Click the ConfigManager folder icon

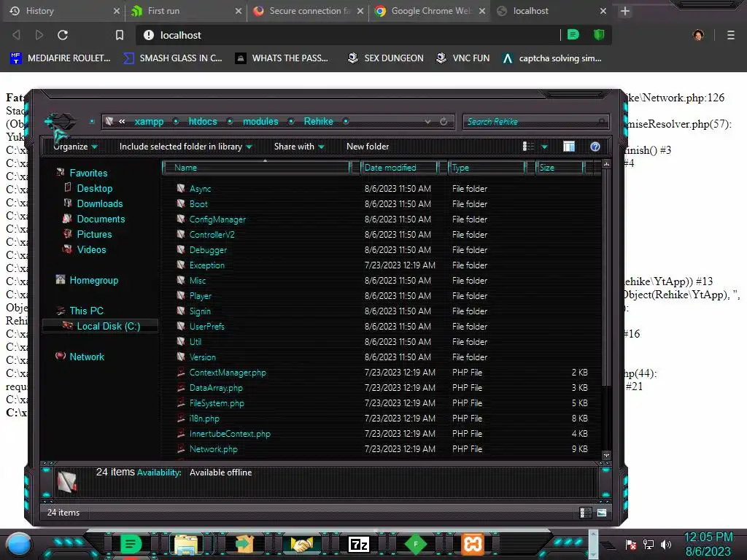click(x=181, y=219)
